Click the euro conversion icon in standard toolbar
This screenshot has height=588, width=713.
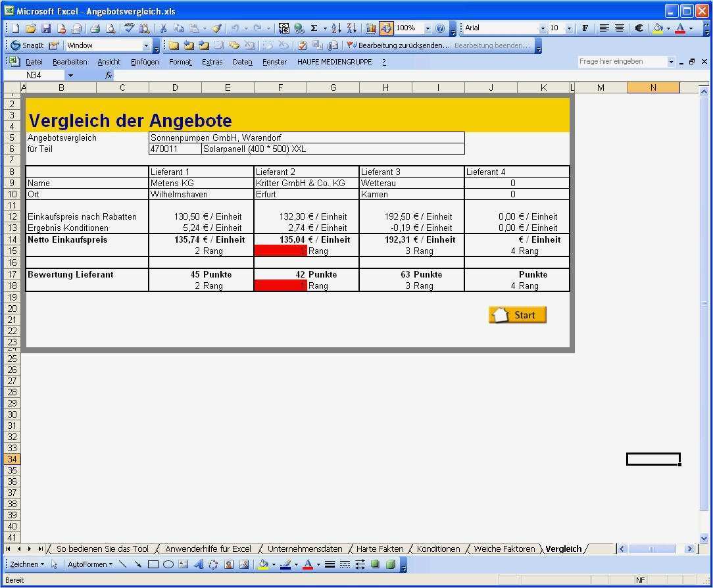point(283,28)
